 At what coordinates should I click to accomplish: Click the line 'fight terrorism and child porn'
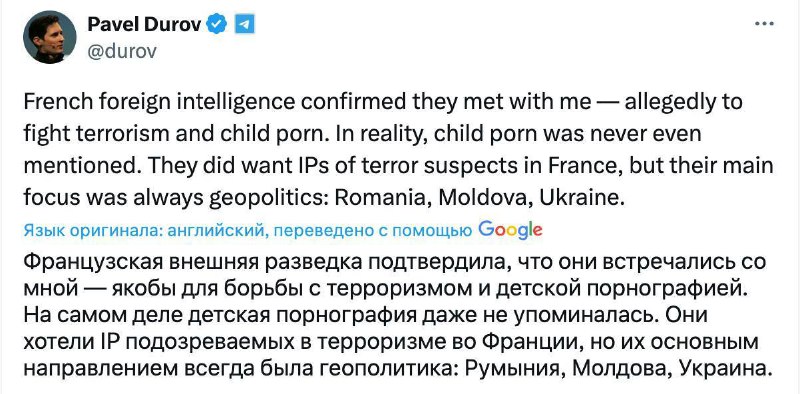pyautogui.click(x=363, y=134)
